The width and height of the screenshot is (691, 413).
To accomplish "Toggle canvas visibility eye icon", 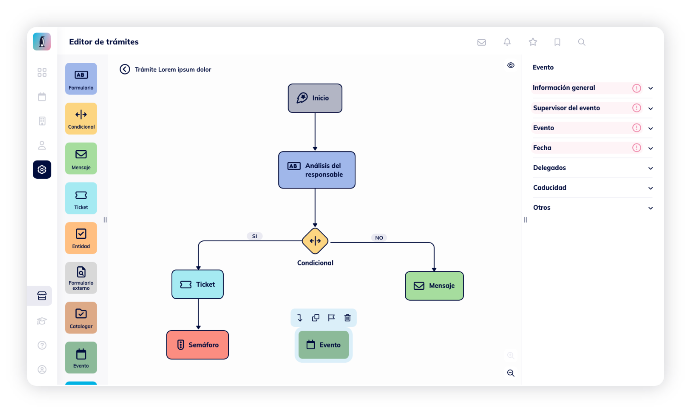I will (x=511, y=65).
